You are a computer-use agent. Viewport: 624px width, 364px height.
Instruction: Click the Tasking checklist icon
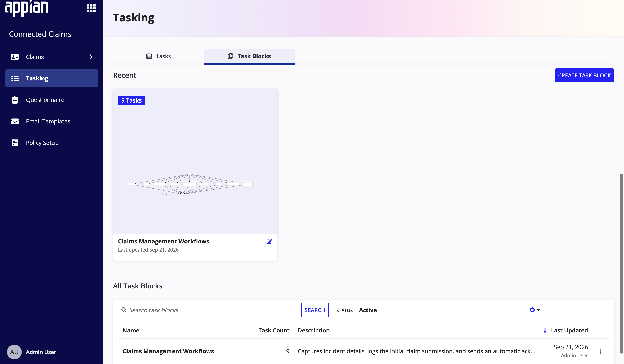[x=15, y=78]
